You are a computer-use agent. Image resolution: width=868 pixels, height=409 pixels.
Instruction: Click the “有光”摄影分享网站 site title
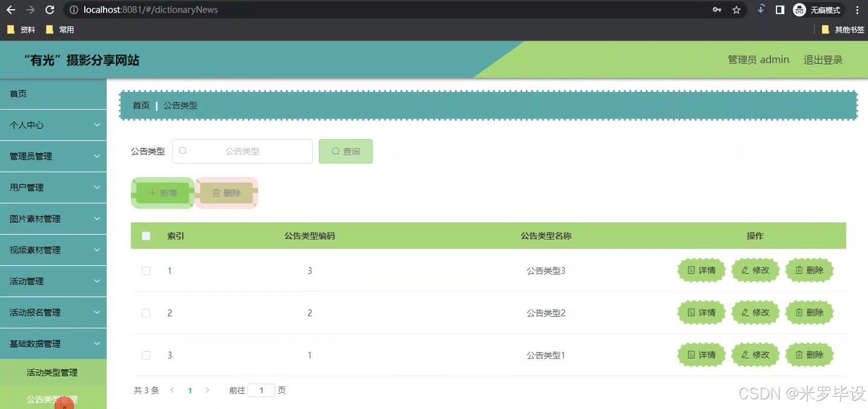click(81, 60)
